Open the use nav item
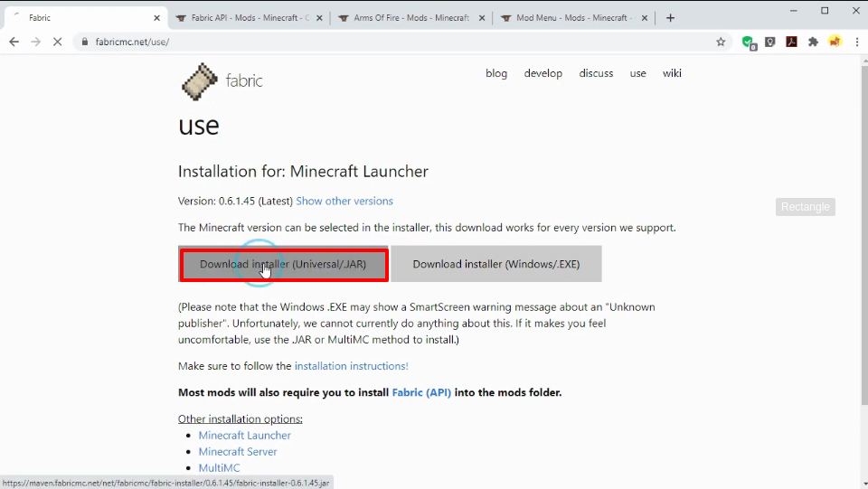Screen dimensions: 868x489 click(637, 73)
